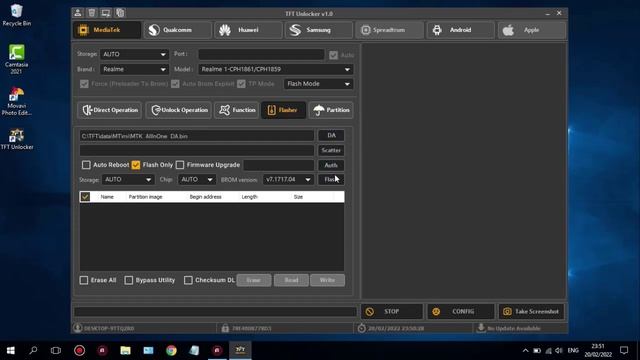Click the Erase button
This screenshot has width=640, height=360.
point(253,280)
